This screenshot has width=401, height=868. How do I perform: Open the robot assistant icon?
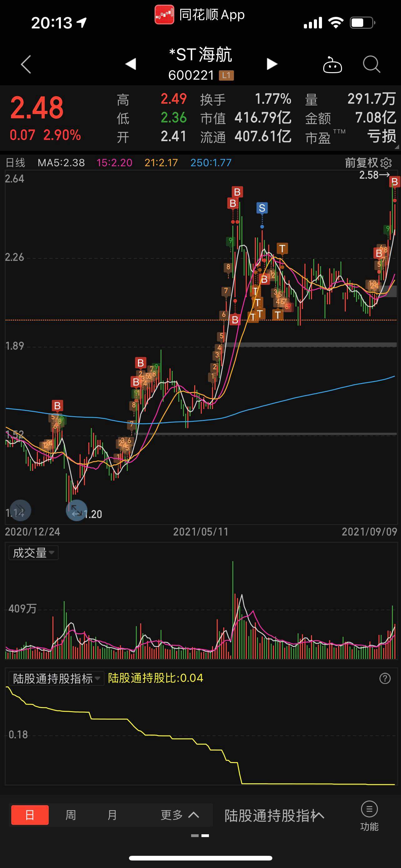click(x=332, y=64)
